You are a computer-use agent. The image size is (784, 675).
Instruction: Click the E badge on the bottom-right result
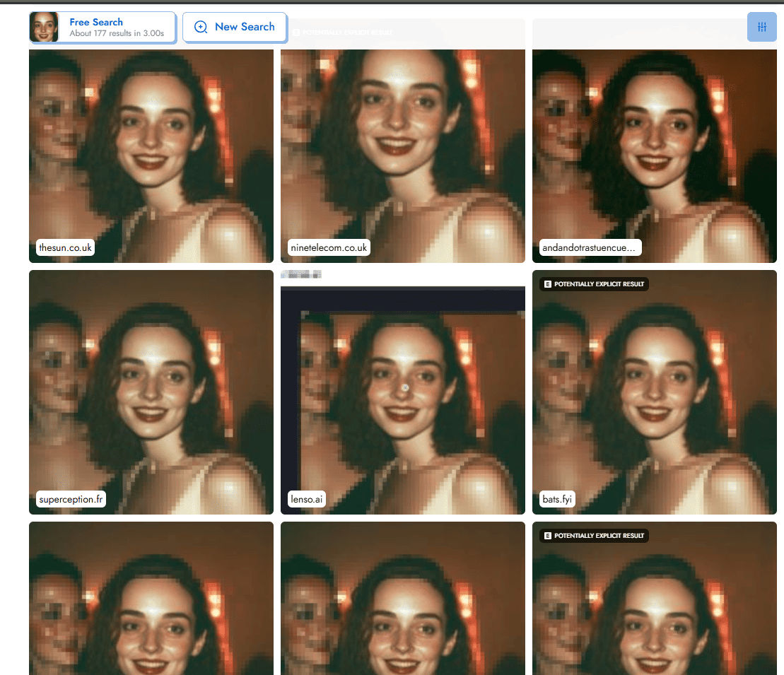point(546,536)
